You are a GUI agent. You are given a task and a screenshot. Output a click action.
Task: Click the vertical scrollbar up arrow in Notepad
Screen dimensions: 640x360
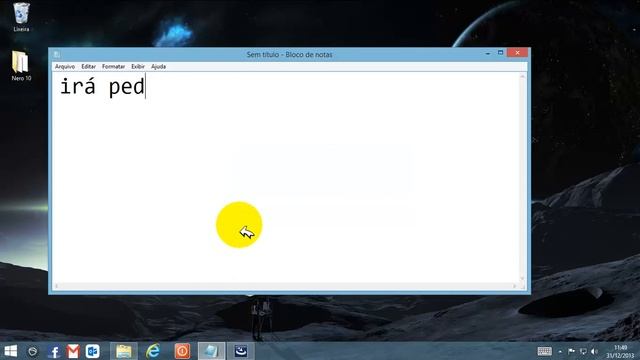tap(522, 77)
